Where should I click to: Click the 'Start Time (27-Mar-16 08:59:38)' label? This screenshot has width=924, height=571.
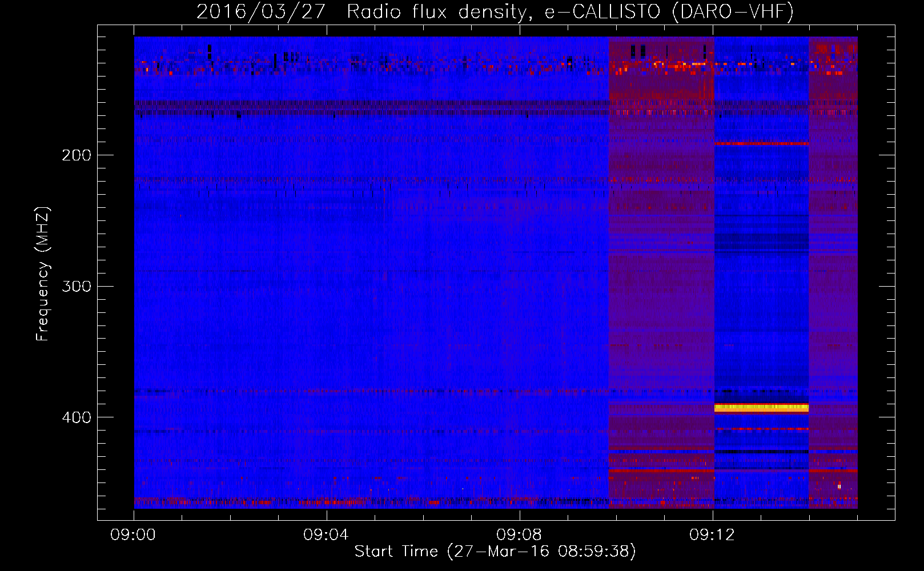(495, 552)
